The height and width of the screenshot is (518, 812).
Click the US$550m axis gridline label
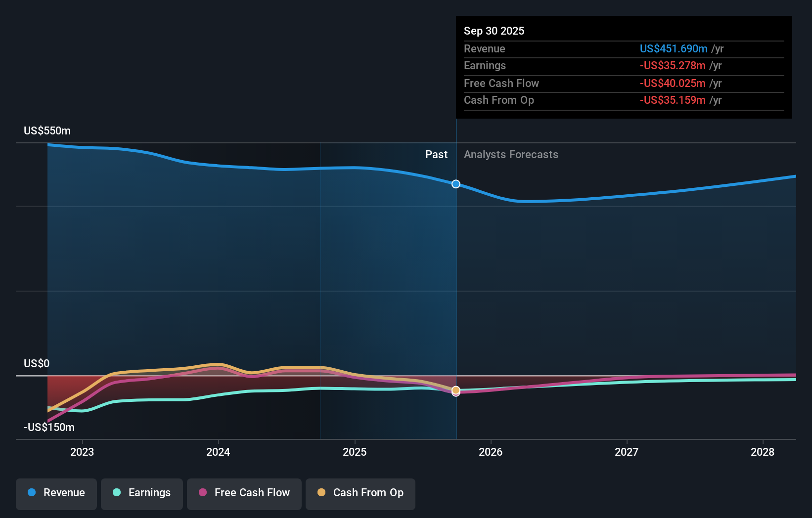(x=47, y=130)
